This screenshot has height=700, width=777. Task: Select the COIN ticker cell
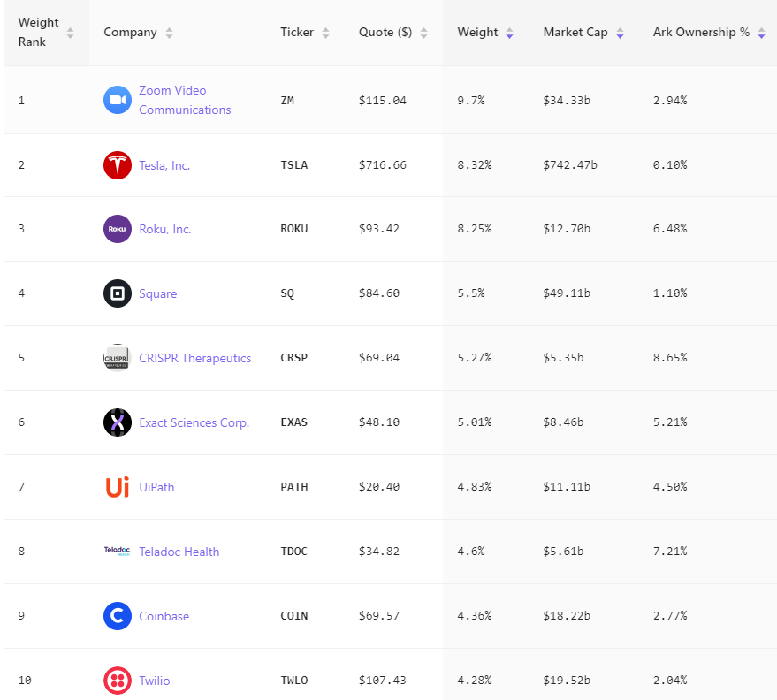click(293, 616)
